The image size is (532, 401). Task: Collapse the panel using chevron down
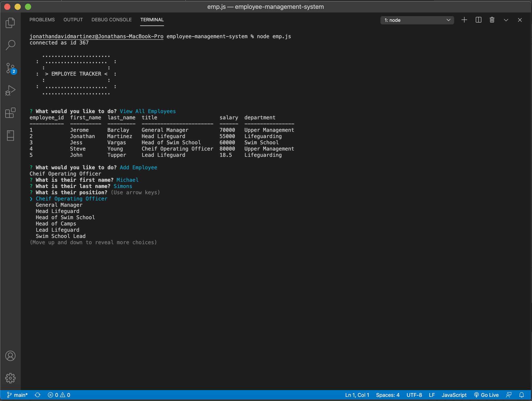(506, 20)
